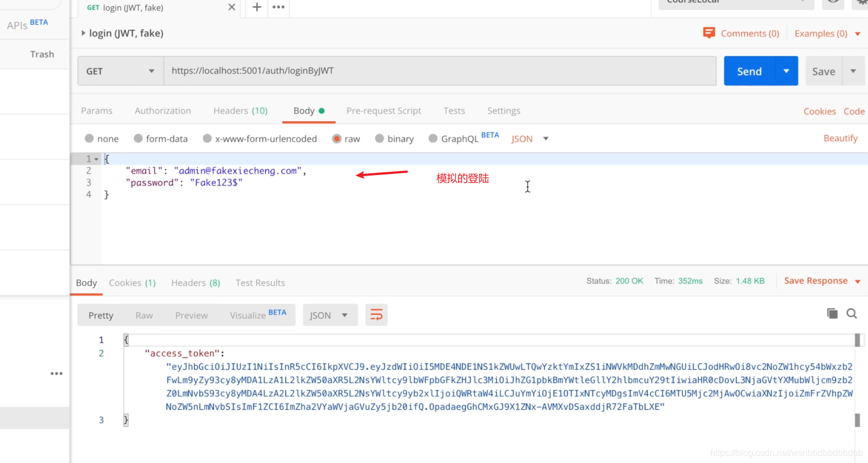Image resolution: width=868 pixels, height=463 pixels.
Task: Open the Headers (10) request tab
Action: (x=241, y=111)
